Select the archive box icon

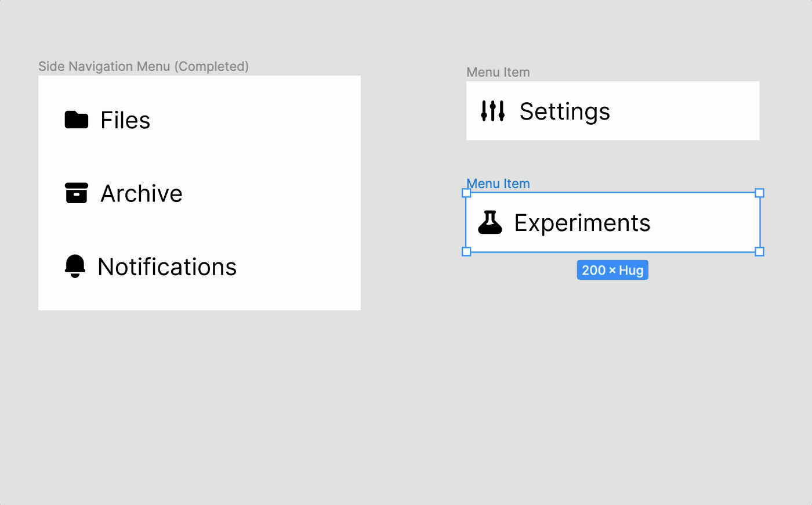[x=75, y=193]
